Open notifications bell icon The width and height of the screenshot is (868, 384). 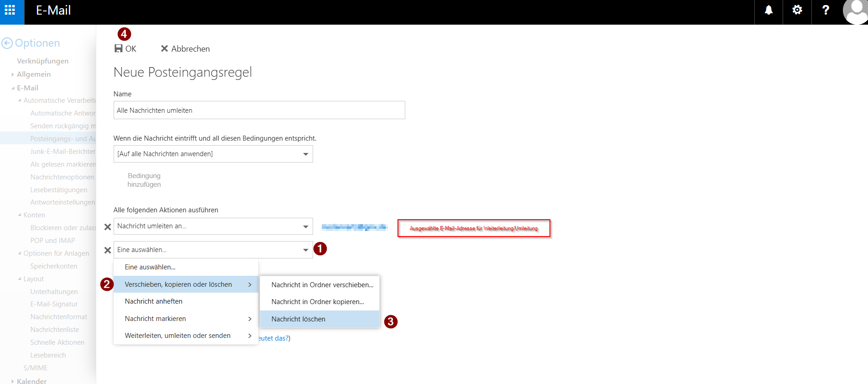click(x=769, y=11)
